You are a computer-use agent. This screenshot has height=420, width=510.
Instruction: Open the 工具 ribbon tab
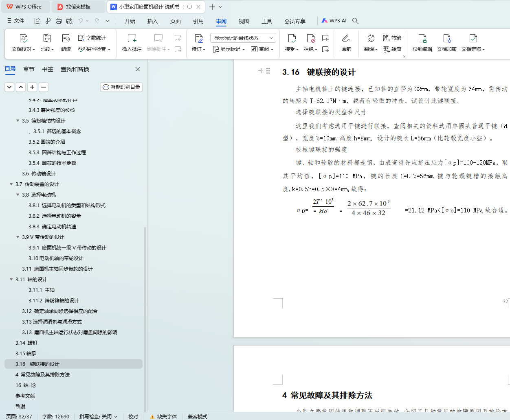[x=267, y=21]
